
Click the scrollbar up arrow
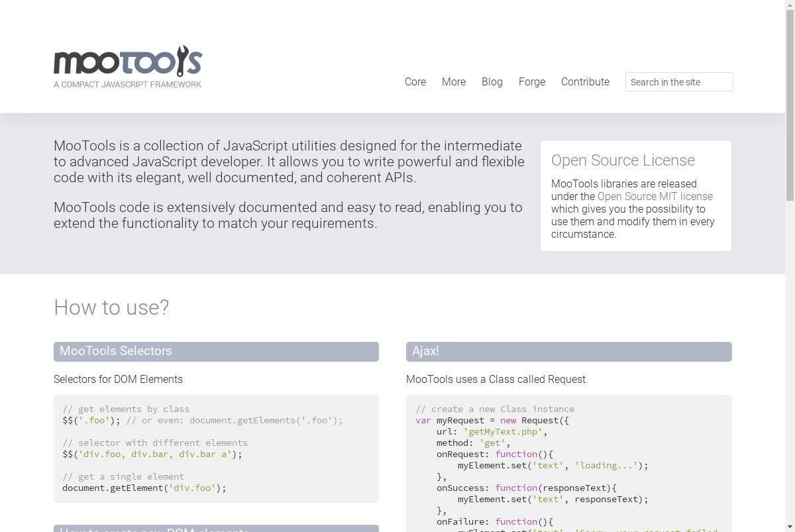790,5
